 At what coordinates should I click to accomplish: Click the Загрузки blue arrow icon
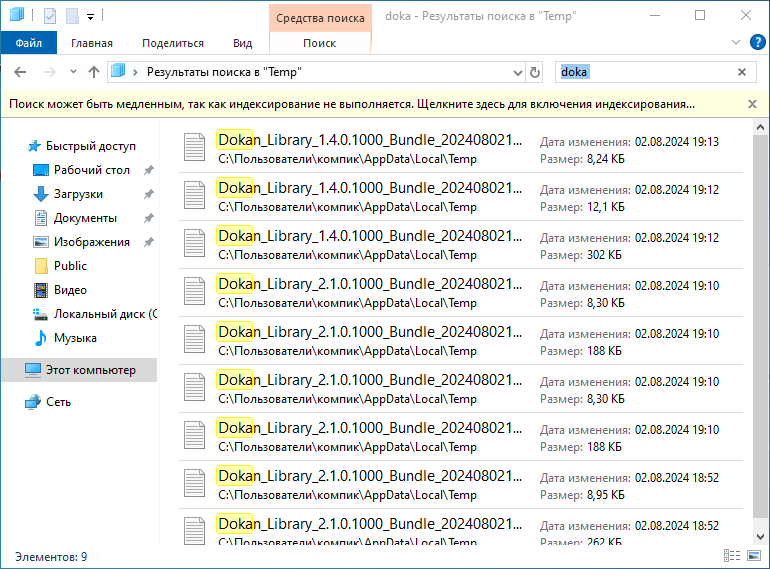tap(41, 194)
